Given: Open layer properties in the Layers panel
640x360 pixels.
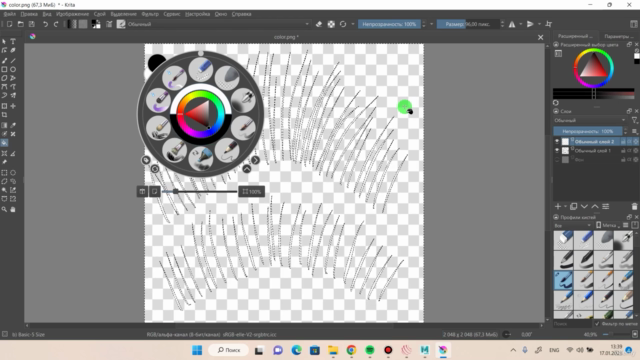Looking at the screenshot, I should 606,207.
